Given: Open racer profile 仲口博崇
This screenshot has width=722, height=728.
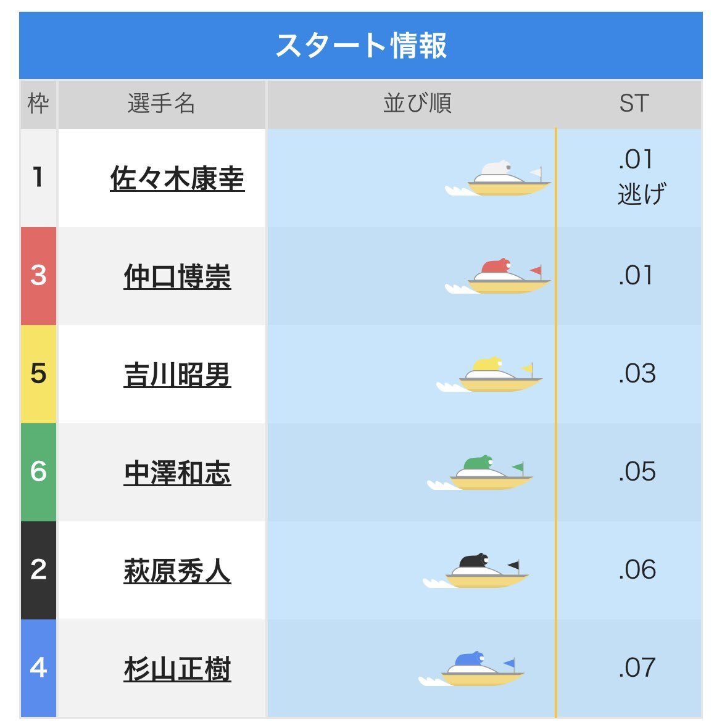Looking at the screenshot, I should pyautogui.click(x=177, y=277).
